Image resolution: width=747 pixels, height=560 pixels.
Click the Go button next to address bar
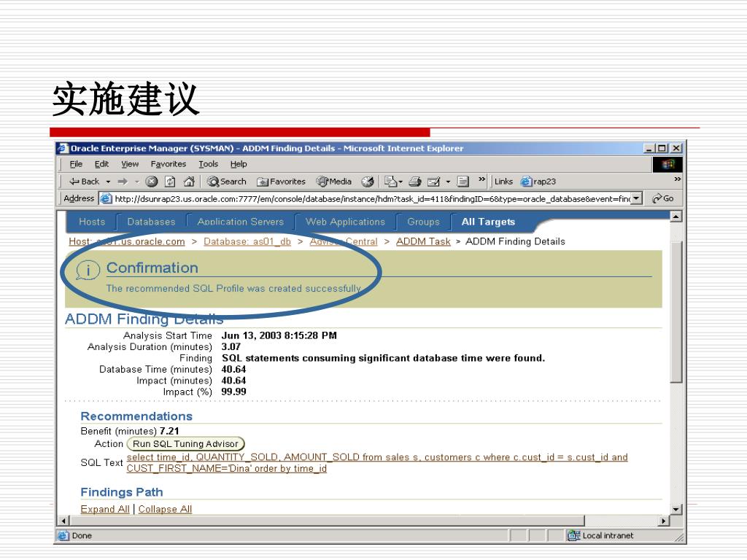pyautogui.click(x=663, y=198)
